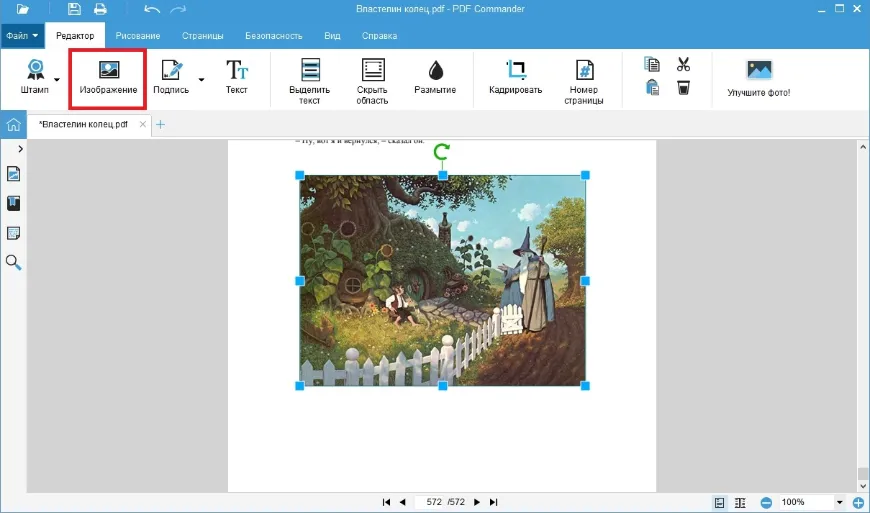Select Властелин колец.pdf document tab
870x513 pixels.
[x=83, y=124]
